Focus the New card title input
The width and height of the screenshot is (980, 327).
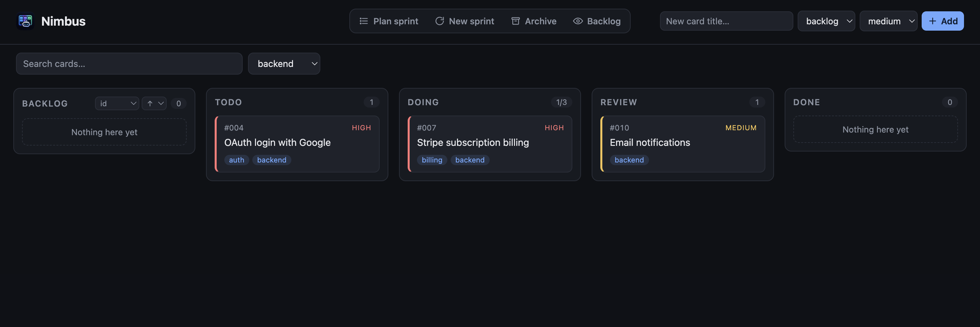(726, 21)
